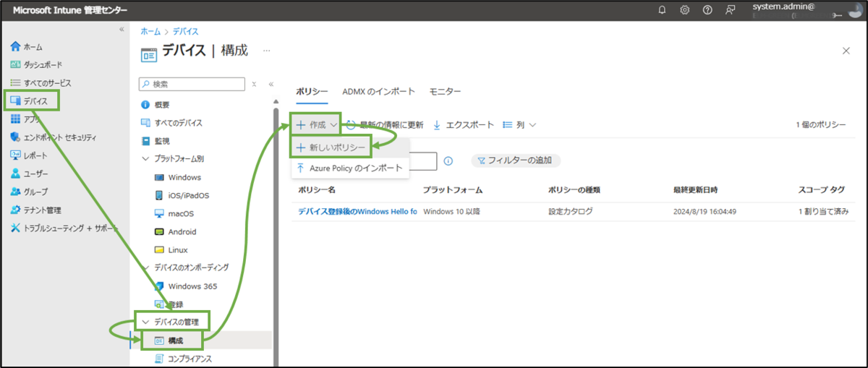The width and height of the screenshot is (868, 368).
Task: Open エンドポイント セキュリティ section
Action: pos(54,137)
